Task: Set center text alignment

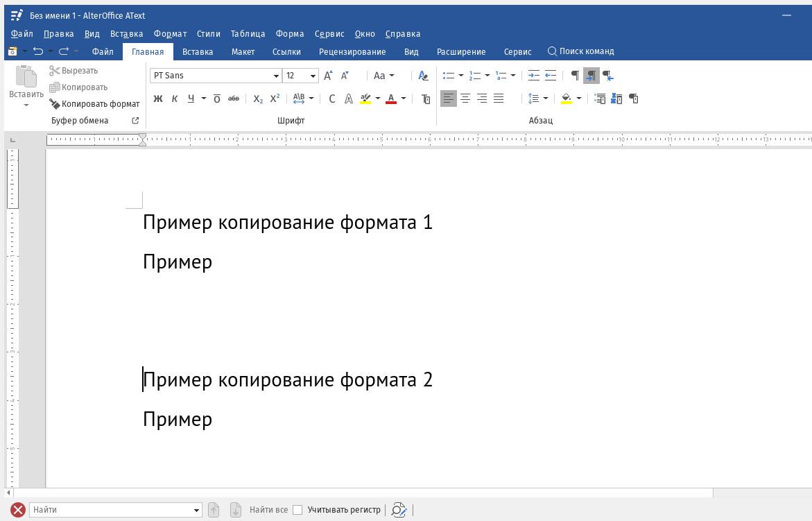Action: (x=465, y=99)
